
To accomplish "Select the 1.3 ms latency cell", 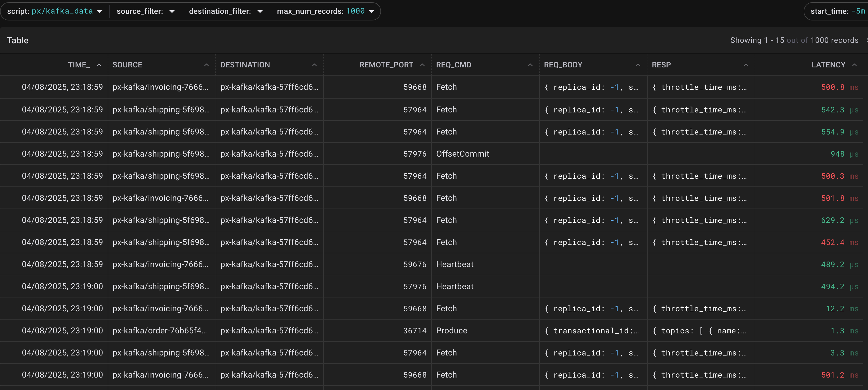I will (809, 330).
